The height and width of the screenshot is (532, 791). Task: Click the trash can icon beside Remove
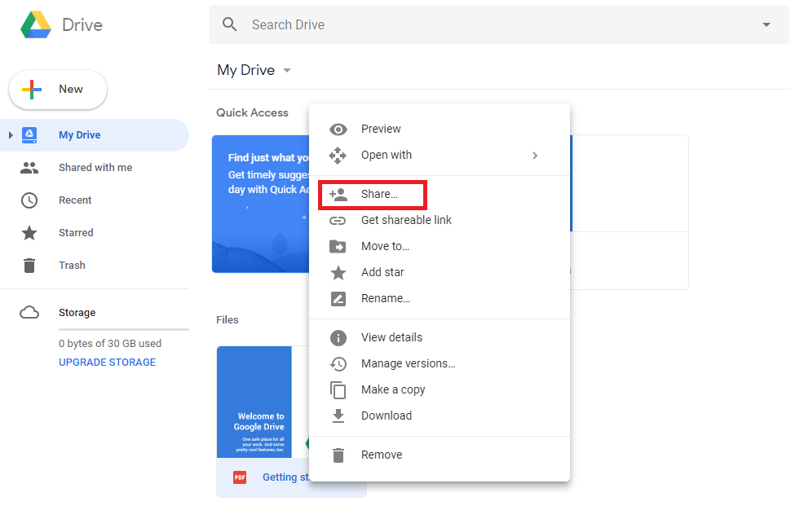(x=338, y=455)
